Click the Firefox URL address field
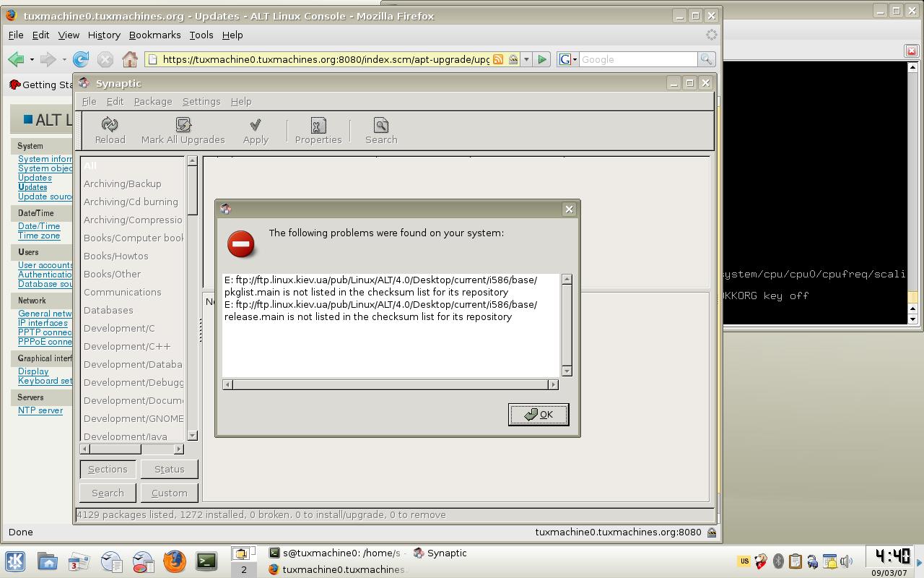The height and width of the screenshot is (578, 924). coord(326,59)
